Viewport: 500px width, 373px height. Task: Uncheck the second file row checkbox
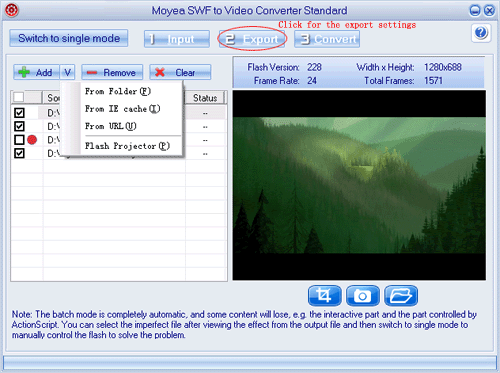pos(19,126)
